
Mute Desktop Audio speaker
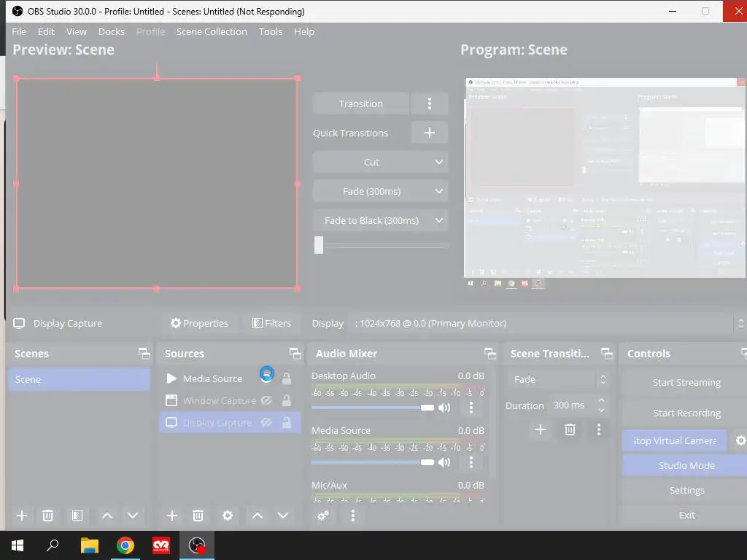tap(444, 408)
